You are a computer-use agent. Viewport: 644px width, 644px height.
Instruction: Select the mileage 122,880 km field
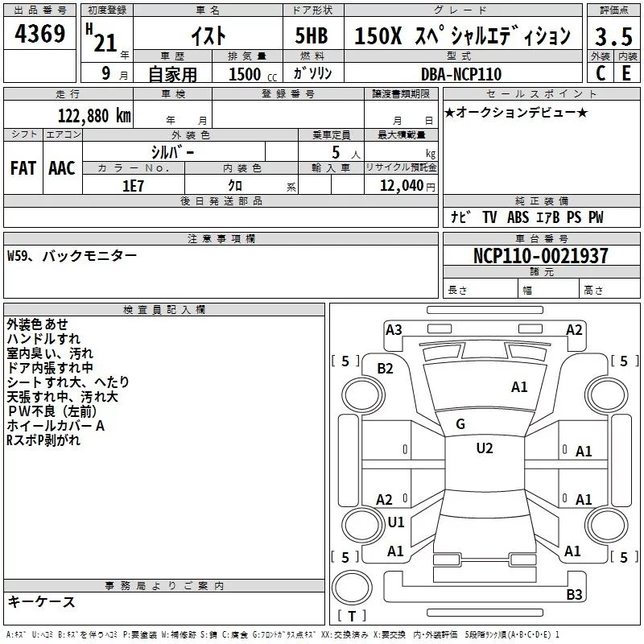click(68, 115)
